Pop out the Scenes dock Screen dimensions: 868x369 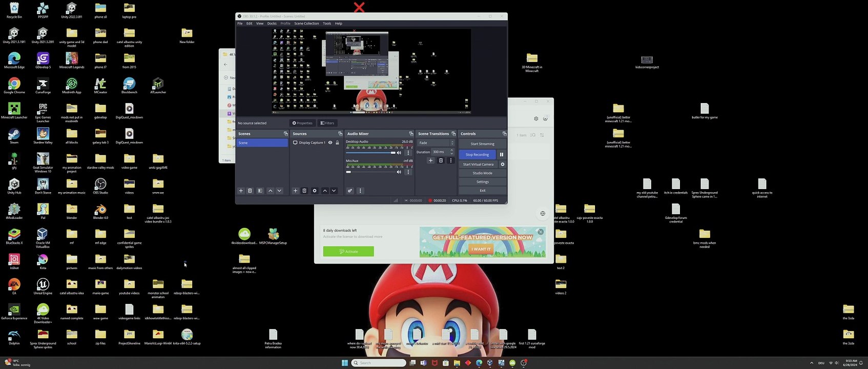coord(285,134)
